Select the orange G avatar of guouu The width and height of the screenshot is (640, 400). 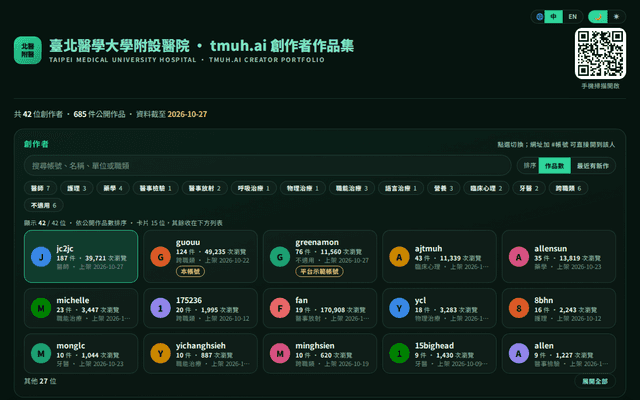(x=160, y=257)
